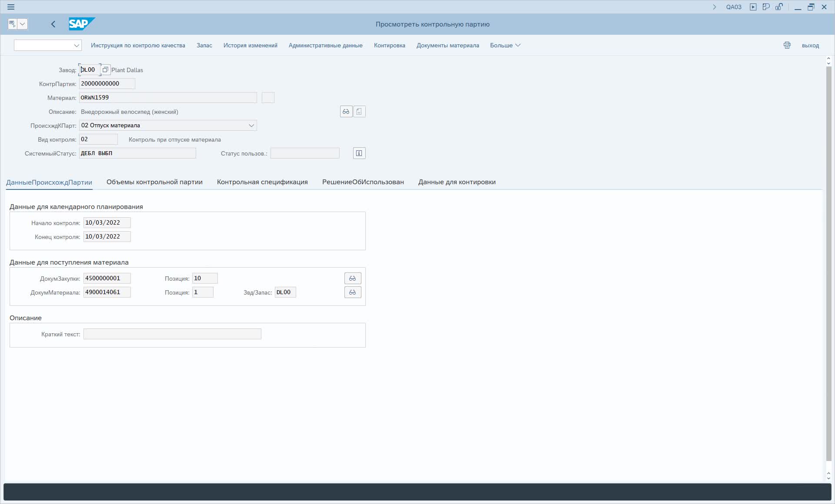Image resolution: width=835 pixels, height=504 pixels.
Task: Click the Завод input field
Action: point(90,70)
